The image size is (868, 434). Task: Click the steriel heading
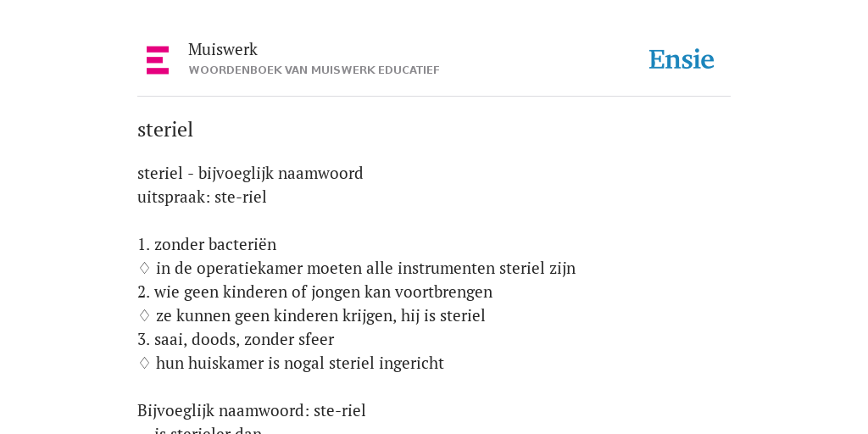click(165, 130)
